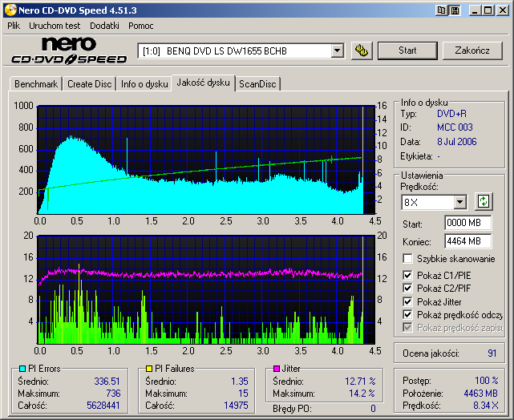Image resolution: width=514 pixels, height=420 pixels.
Task: Click the refresh speed icon next to 8X
Action: [x=484, y=201]
